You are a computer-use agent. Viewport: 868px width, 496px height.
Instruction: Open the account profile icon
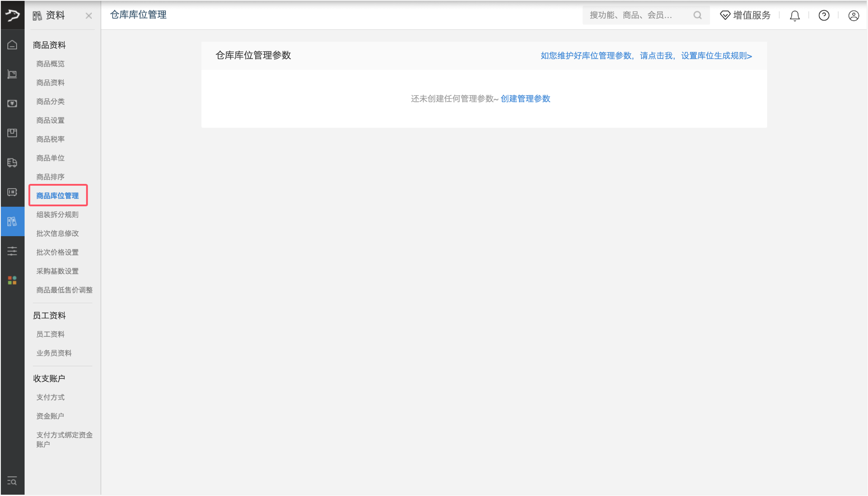[854, 15]
